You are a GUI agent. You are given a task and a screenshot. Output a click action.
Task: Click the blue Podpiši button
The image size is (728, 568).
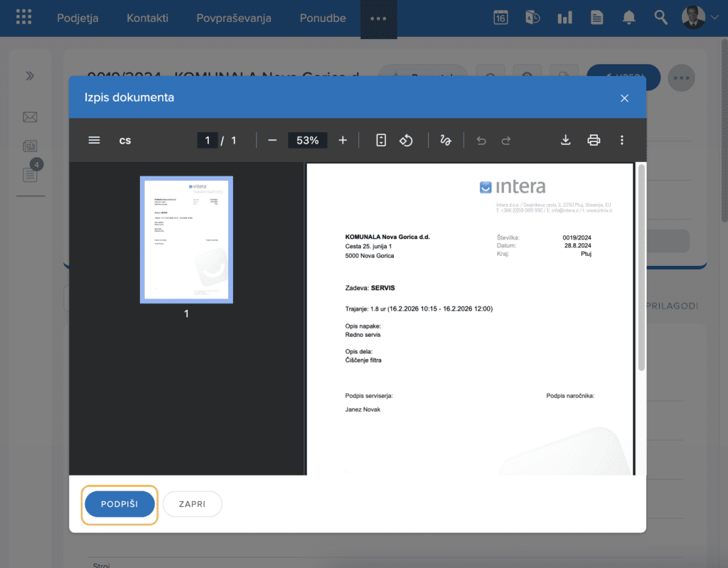click(x=119, y=504)
